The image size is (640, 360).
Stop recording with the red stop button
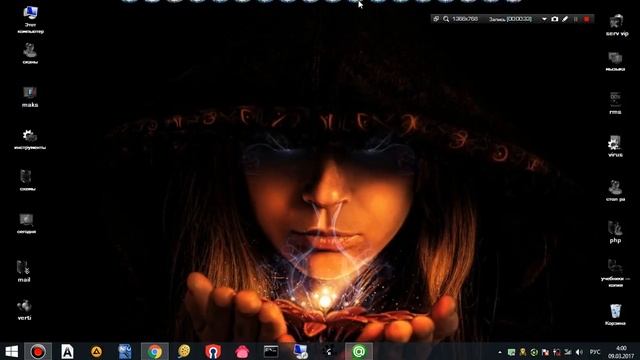587,19
